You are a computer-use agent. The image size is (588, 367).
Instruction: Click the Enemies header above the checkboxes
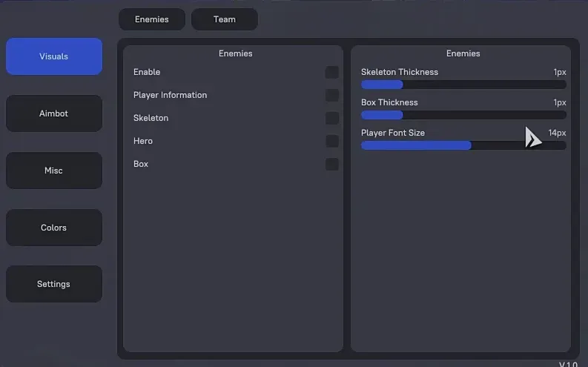click(235, 53)
